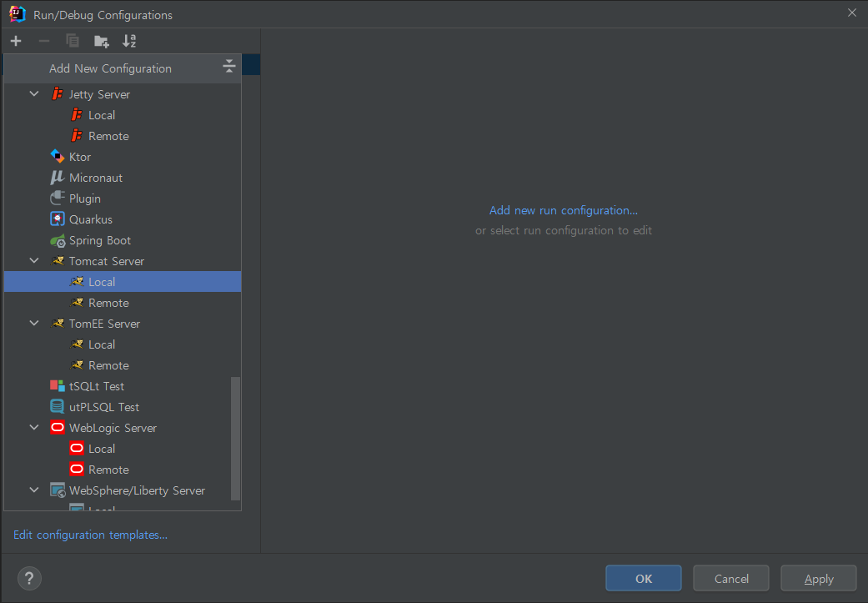The height and width of the screenshot is (603, 868).
Task: Click the Tomcat Server cat icon
Action: tap(57, 261)
